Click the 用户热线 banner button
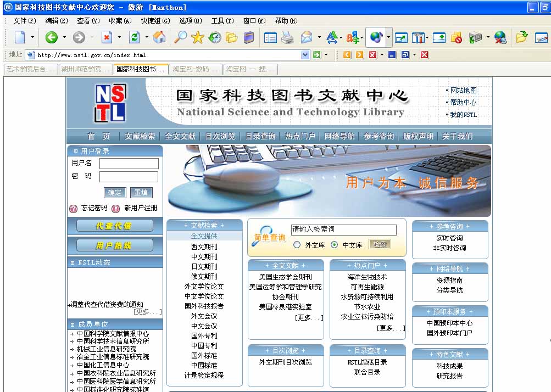Image resolution: width=551 pixels, height=392 pixels. [x=115, y=245]
